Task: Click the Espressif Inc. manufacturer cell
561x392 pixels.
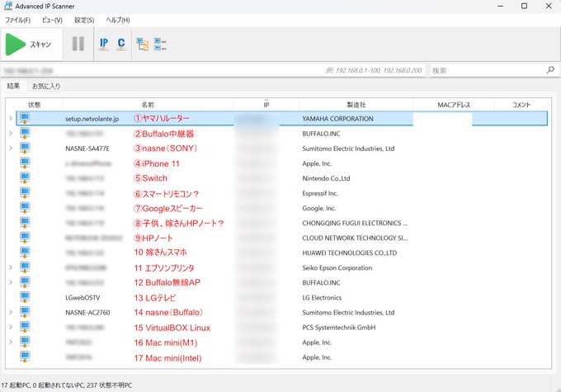Action: 320,193
